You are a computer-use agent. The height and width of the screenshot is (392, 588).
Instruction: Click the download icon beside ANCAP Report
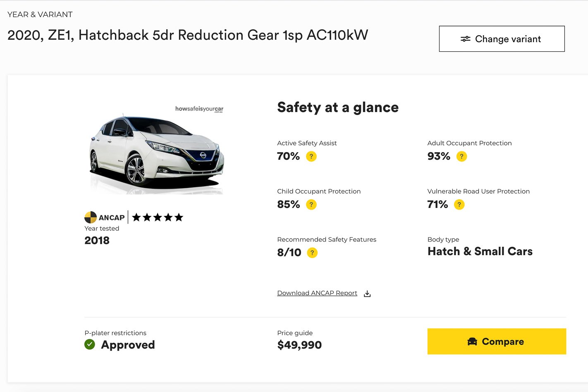(367, 294)
